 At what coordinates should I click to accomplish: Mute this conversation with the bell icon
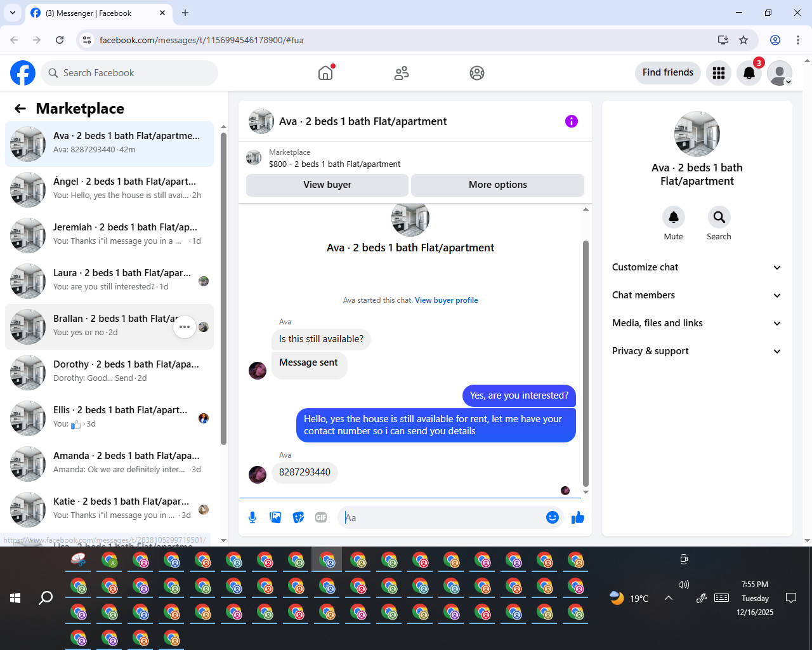[674, 217]
